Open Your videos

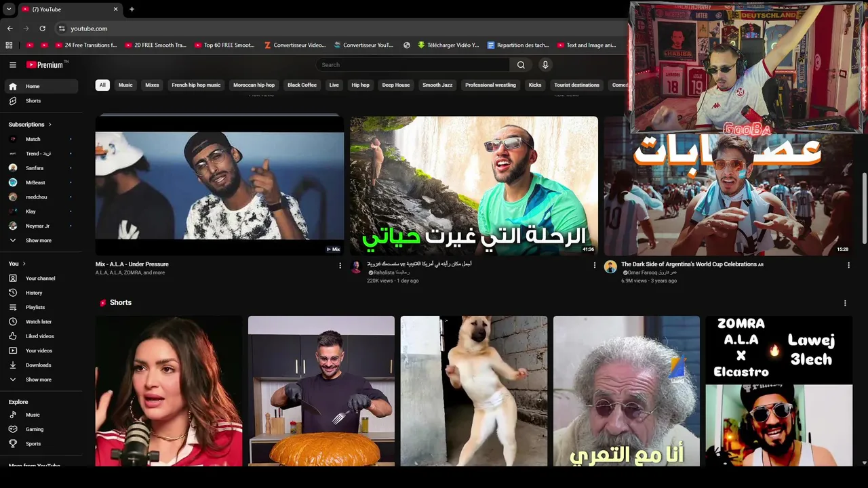click(x=41, y=350)
